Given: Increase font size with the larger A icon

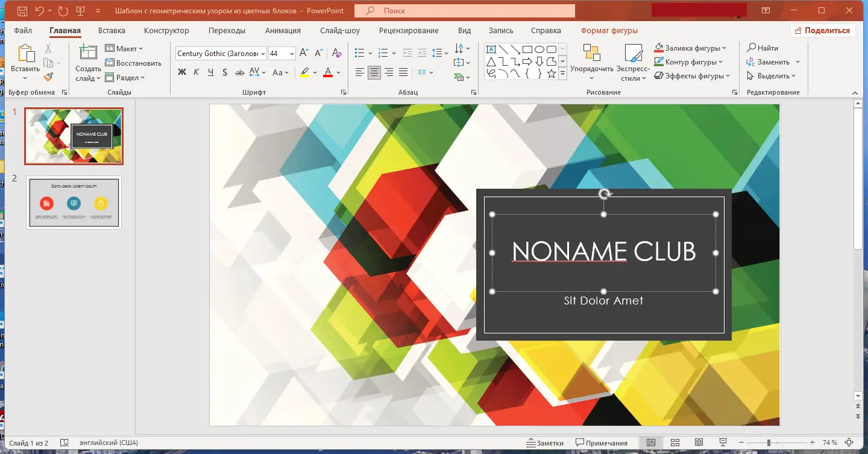Looking at the screenshot, I should tap(304, 54).
